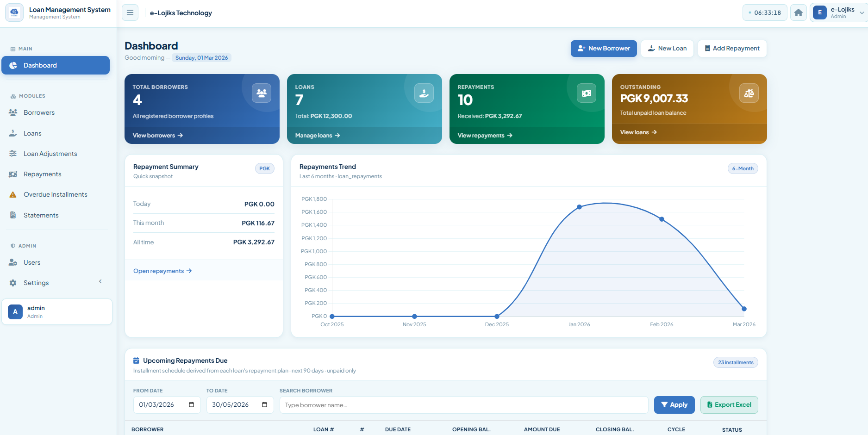Viewport: 868px width, 435px height.
Task: Expand the Settings submenu chevron
Action: [100, 281]
